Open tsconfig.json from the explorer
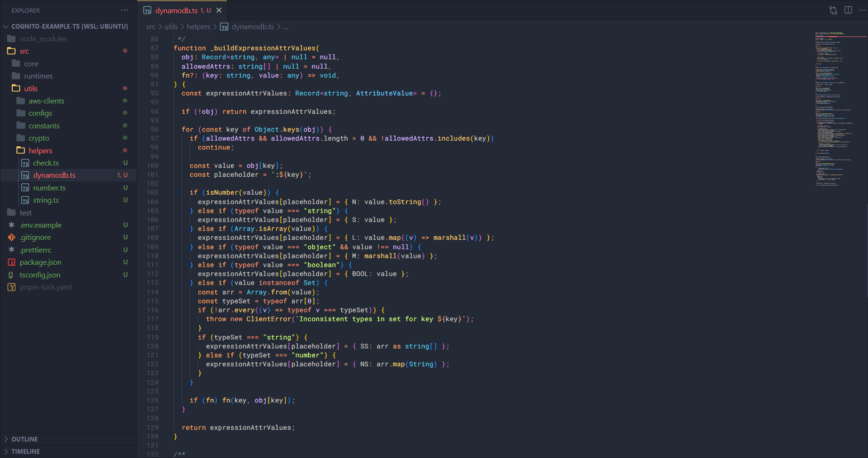 click(x=40, y=275)
